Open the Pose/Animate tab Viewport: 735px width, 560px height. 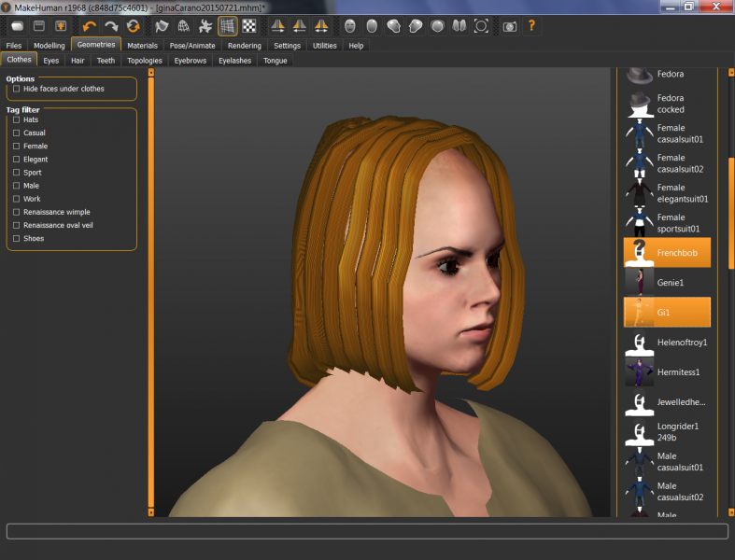pos(192,45)
